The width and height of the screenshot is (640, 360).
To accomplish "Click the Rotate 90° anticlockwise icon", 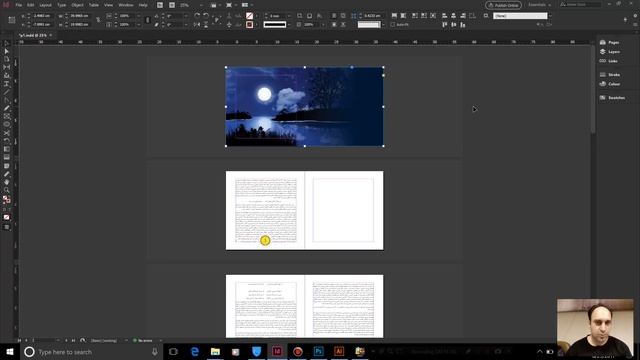I will pos(206,16).
